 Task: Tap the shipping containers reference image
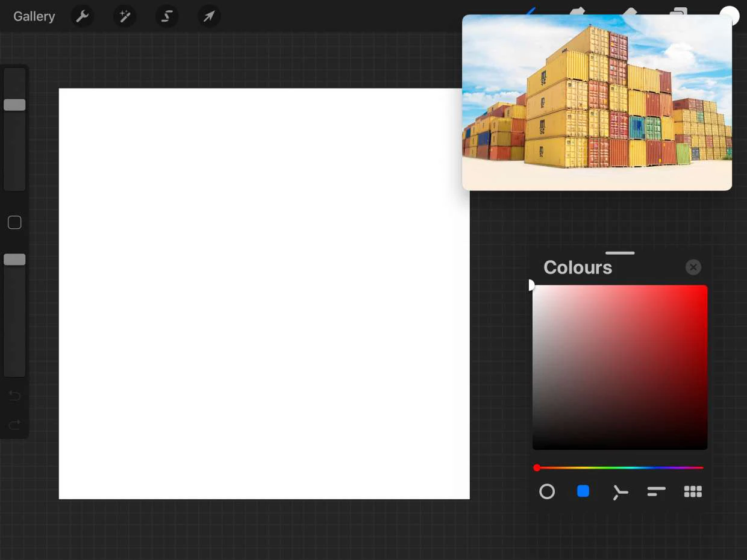pos(597,102)
